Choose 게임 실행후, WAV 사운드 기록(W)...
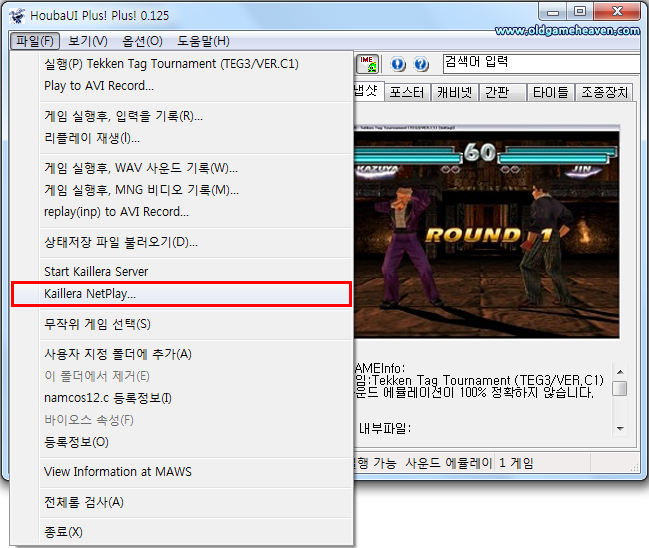The width and height of the screenshot is (649, 548). (181, 168)
